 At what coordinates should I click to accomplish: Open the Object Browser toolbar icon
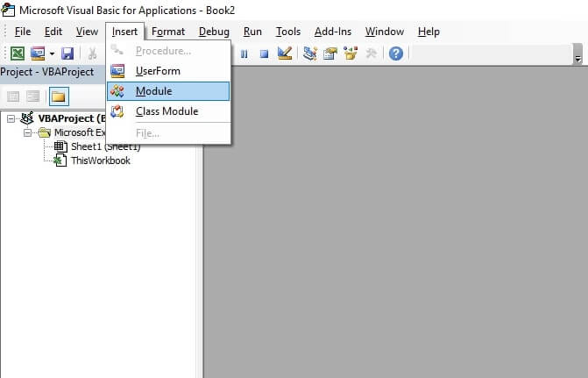pos(351,53)
